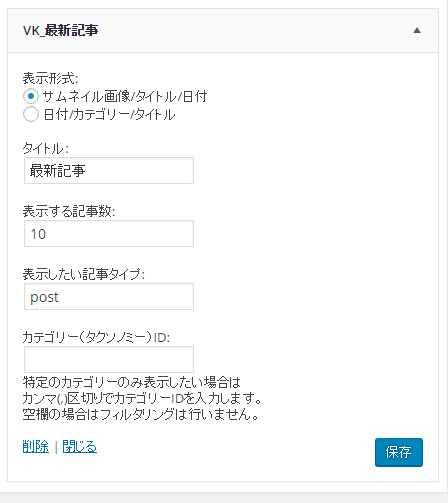
Task: Click the 空欄の場合はフィルタリングは行いません help line
Action: (x=141, y=414)
